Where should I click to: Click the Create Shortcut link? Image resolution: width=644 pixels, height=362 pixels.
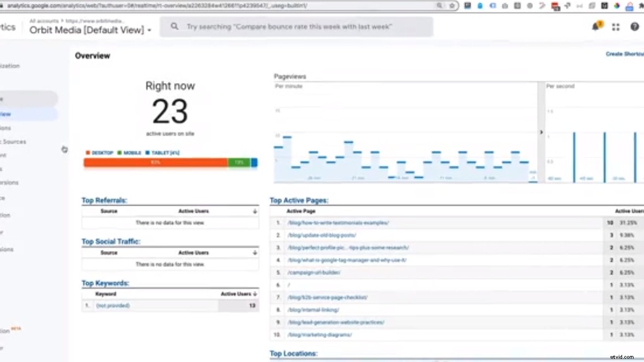(x=624, y=54)
